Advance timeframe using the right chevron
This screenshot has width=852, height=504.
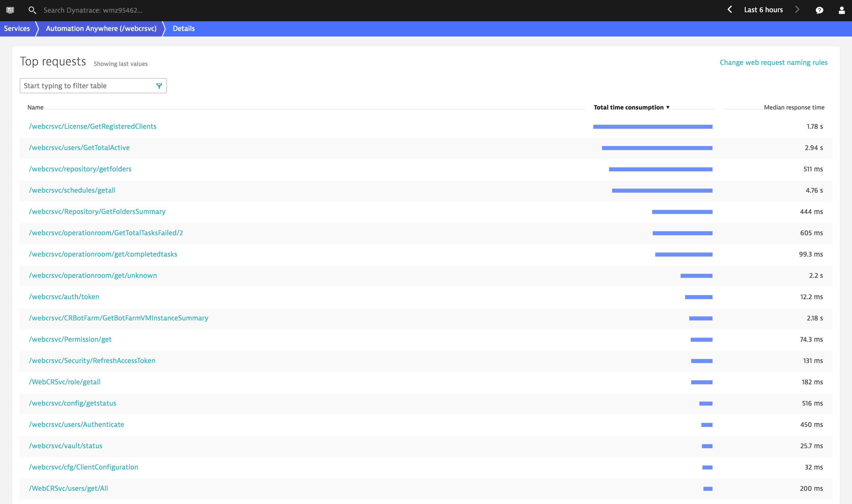pyautogui.click(x=797, y=10)
